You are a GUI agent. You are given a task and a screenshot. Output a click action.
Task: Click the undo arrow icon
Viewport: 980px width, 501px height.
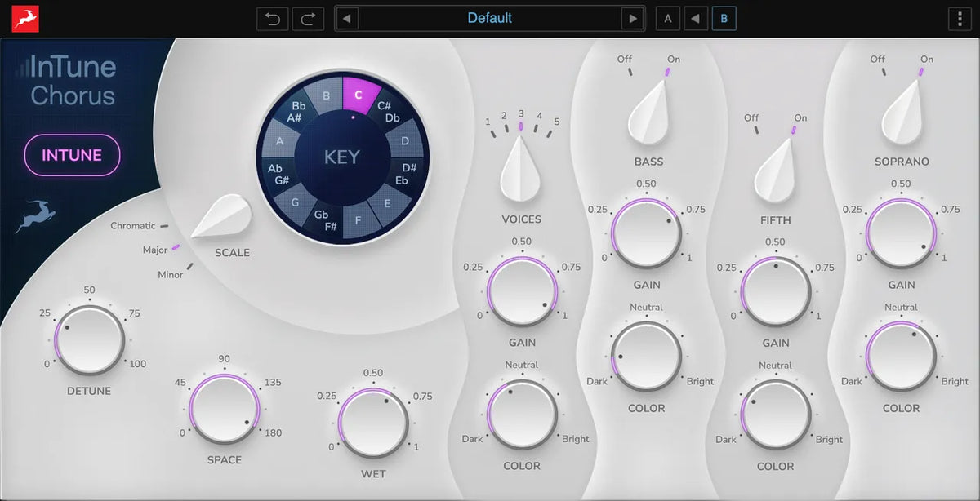272,17
